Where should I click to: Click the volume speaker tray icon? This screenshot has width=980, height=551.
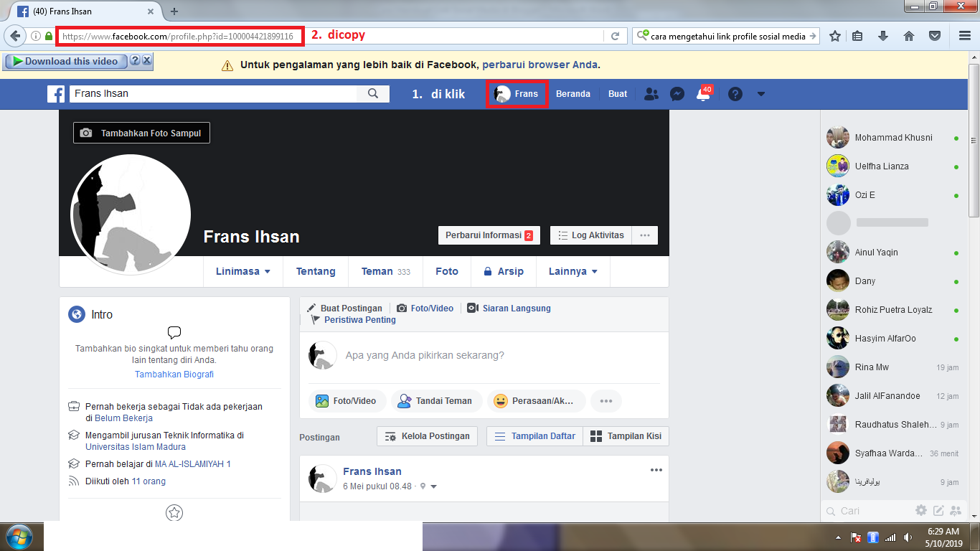908,537
